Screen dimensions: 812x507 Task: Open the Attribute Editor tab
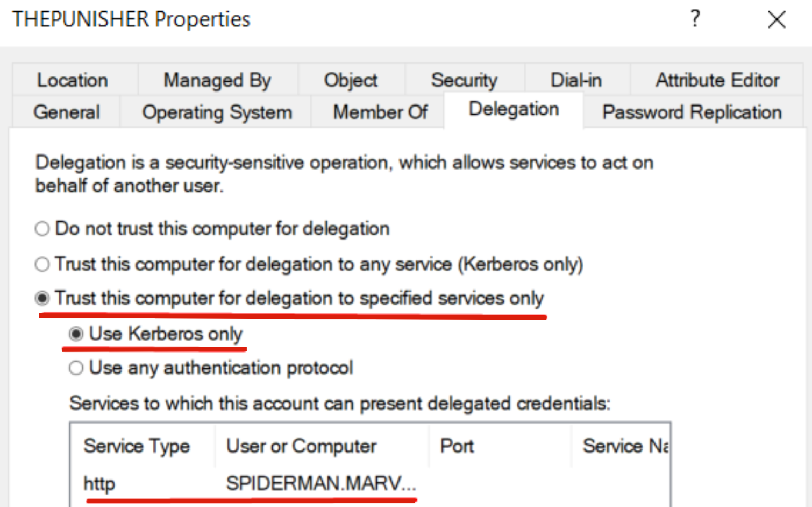tap(717, 80)
